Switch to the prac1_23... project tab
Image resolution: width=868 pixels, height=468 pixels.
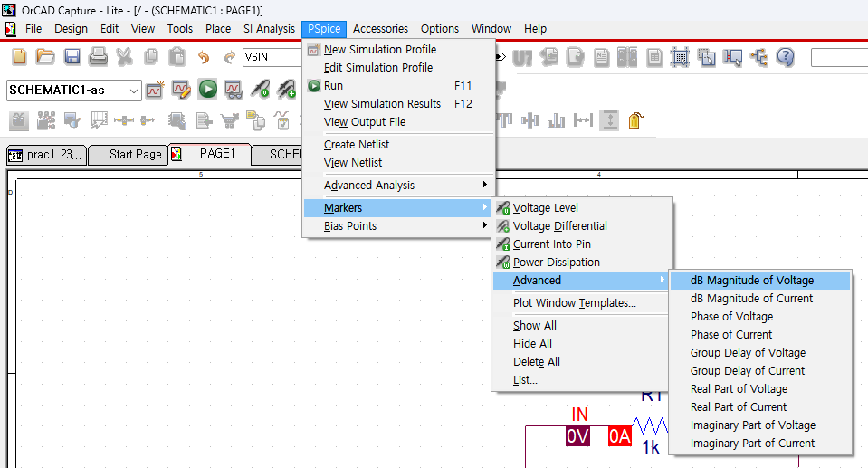point(46,155)
